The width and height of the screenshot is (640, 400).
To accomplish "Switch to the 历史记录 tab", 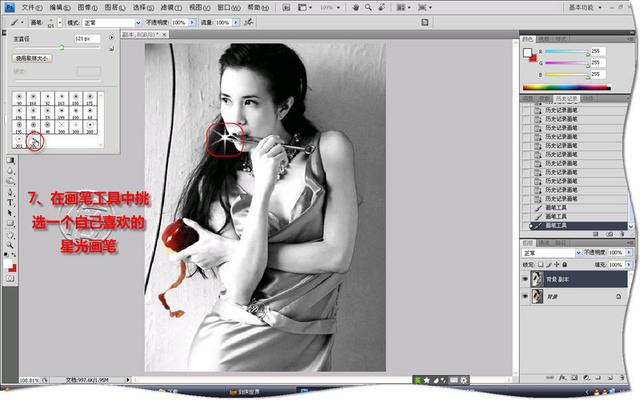I will [566, 98].
